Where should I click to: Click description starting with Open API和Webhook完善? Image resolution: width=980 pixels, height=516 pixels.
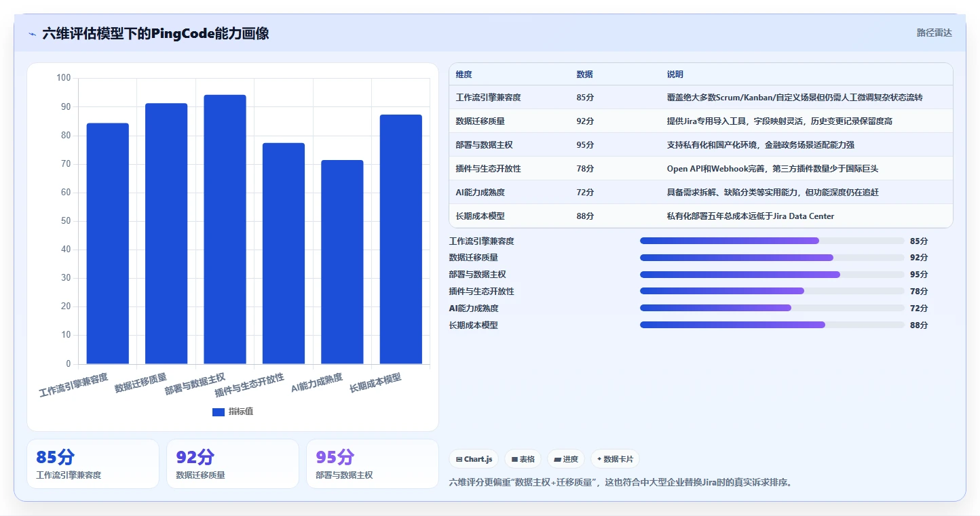772,169
